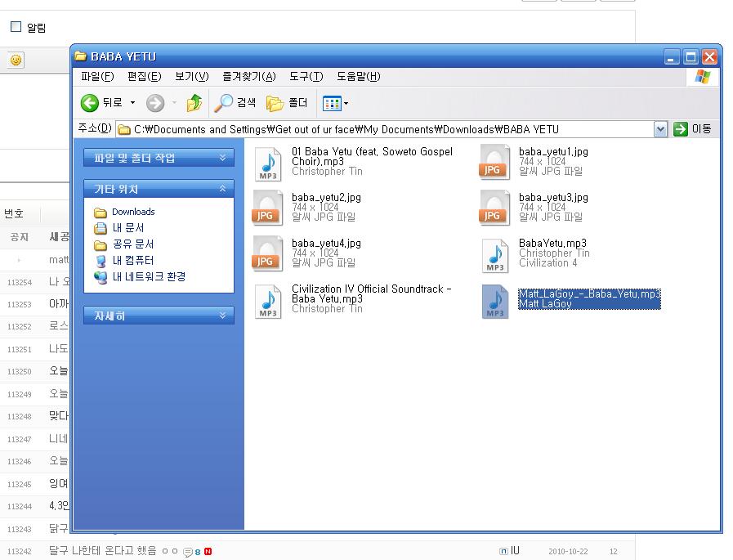Open the Back button history dropdown arrow
The width and height of the screenshot is (733, 560).
click(x=132, y=103)
